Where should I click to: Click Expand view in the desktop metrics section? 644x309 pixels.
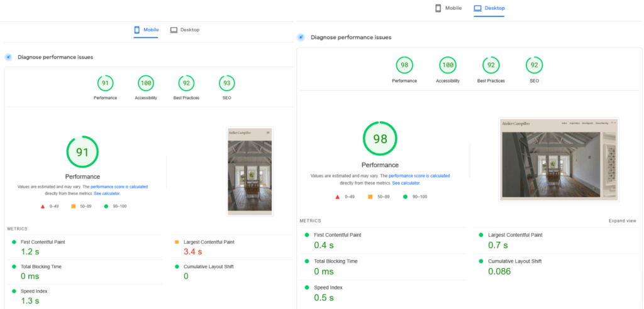622,221
